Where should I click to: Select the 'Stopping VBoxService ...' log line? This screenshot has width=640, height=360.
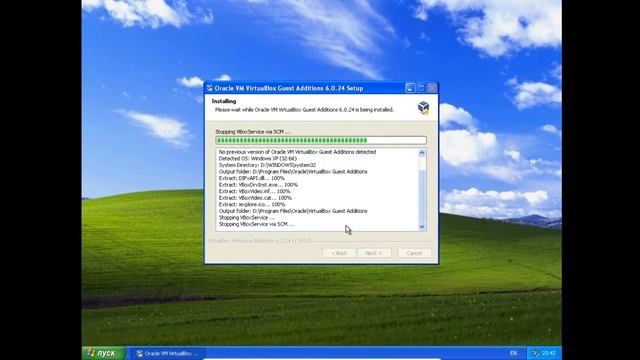247,218
